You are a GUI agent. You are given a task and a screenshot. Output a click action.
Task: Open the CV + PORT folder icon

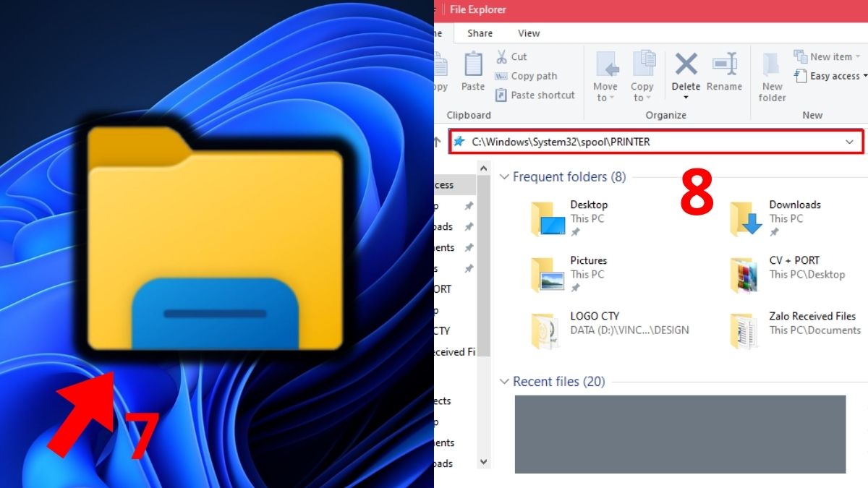point(744,275)
